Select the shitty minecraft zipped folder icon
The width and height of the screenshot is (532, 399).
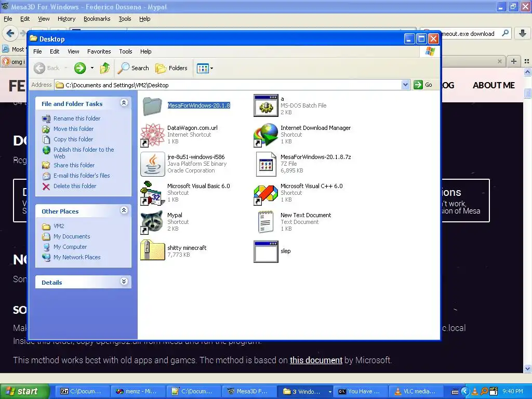click(x=153, y=250)
